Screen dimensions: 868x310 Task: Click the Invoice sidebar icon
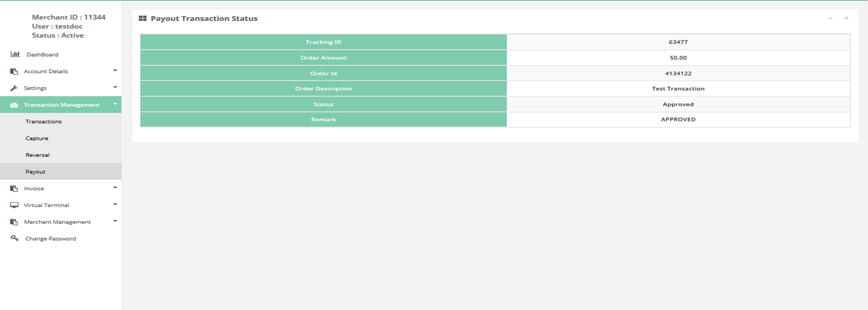pos(14,188)
